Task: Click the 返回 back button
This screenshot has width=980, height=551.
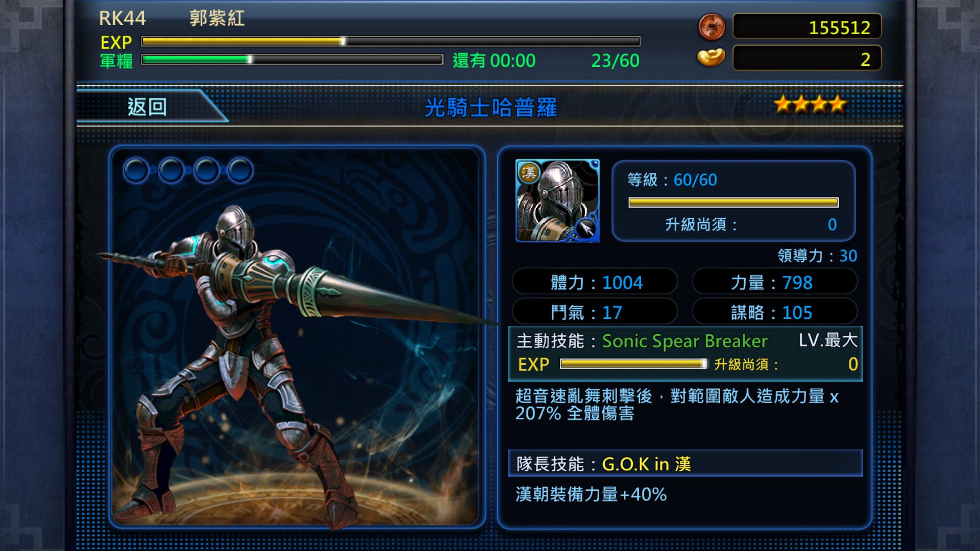Action: [x=148, y=107]
